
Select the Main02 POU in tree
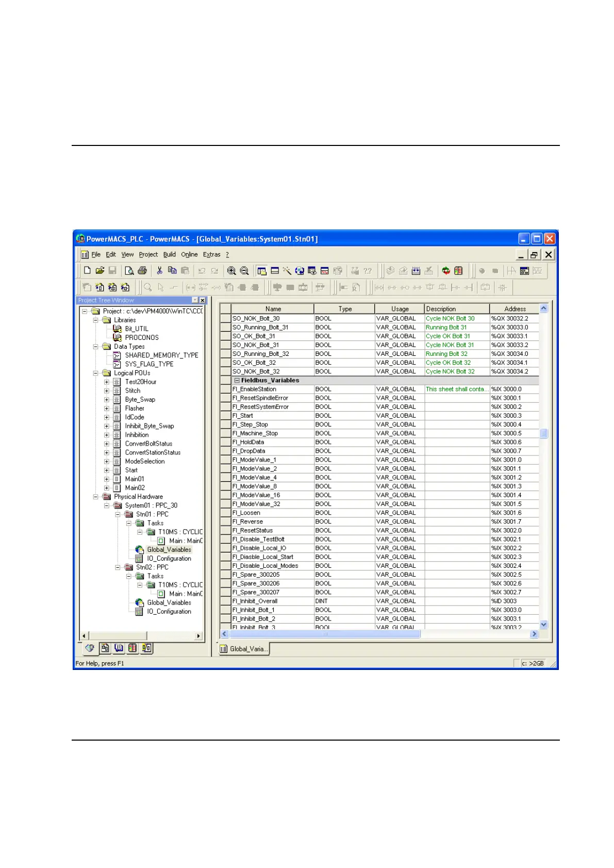[135, 488]
